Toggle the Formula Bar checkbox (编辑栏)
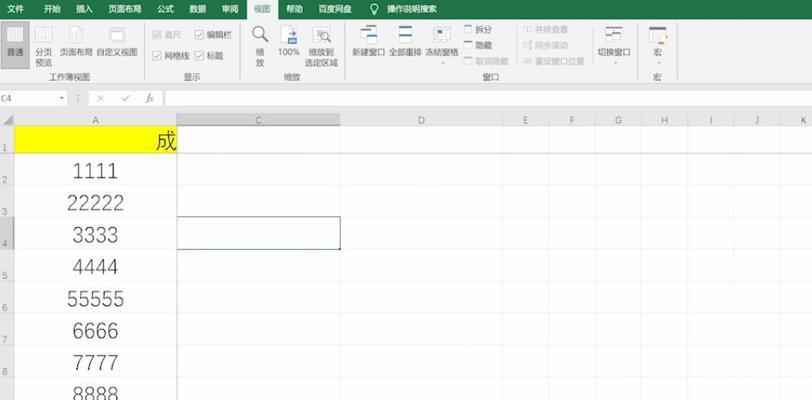This screenshot has width=812, height=400. point(199,35)
